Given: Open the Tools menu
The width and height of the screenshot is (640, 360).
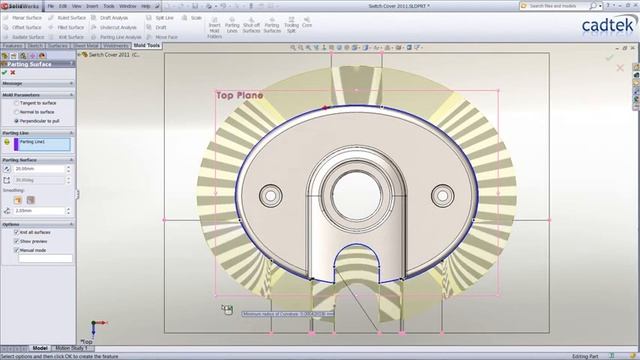Looking at the screenshot, I should pos(109,6).
